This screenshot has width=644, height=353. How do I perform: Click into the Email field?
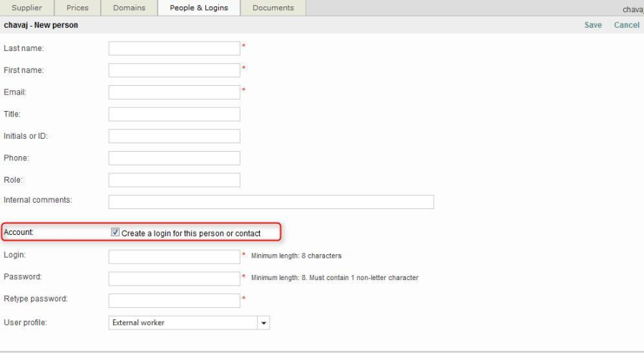click(174, 92)
